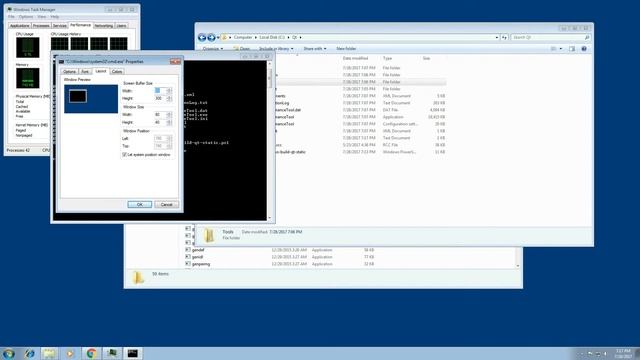This screenshot has width=640, height=360.
Task: Click Window Size Width field
Action: click(x=160, y=115)
